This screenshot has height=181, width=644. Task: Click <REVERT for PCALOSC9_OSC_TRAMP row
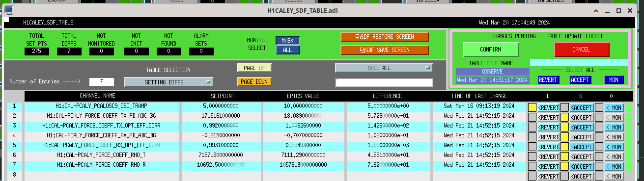tap(549, 107)
